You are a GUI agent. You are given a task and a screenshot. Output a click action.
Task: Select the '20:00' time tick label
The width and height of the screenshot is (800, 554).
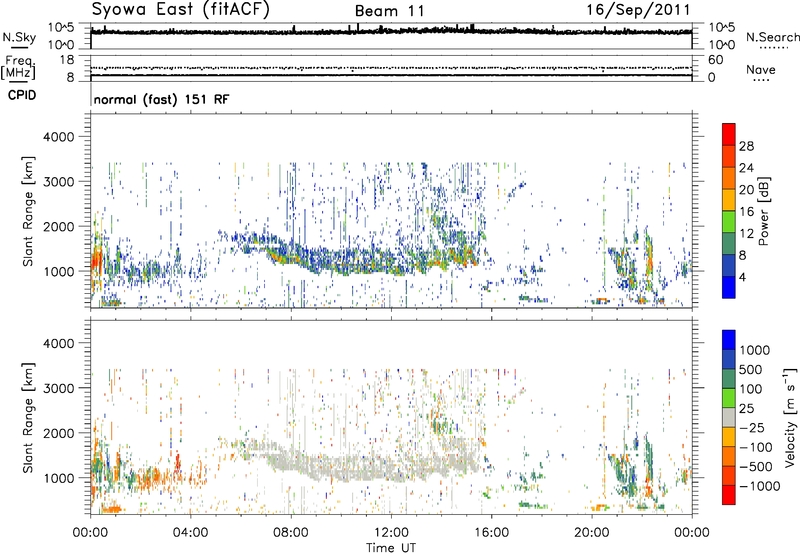click(x=591, y=533)
